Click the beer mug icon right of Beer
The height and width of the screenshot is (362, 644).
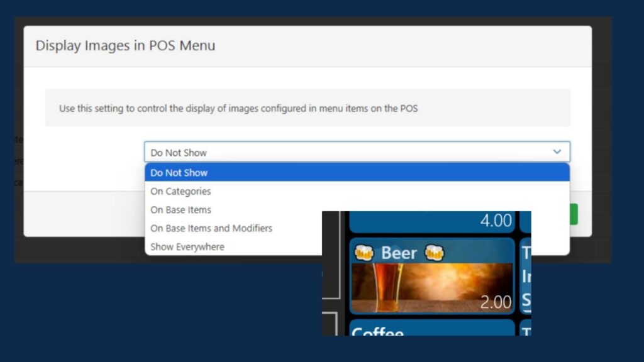434,253
